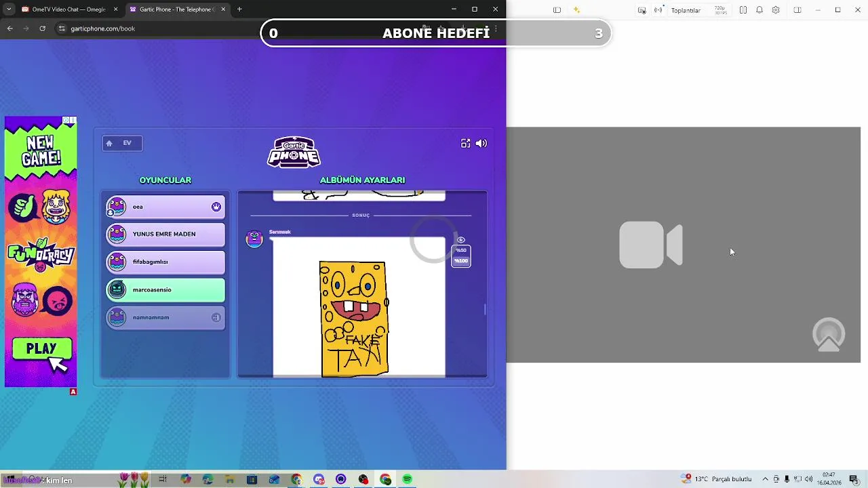The width and height of the screenshot is (868, 488).
Task: Click the EV home button in Gartic Phone
Action: point(122,143)
